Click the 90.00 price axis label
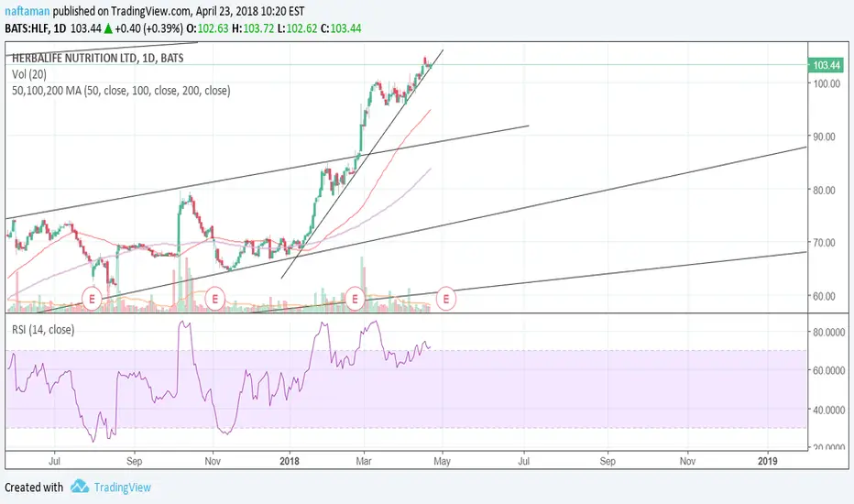This screenshot has width=854, height=504. click(x=824, y=137)
